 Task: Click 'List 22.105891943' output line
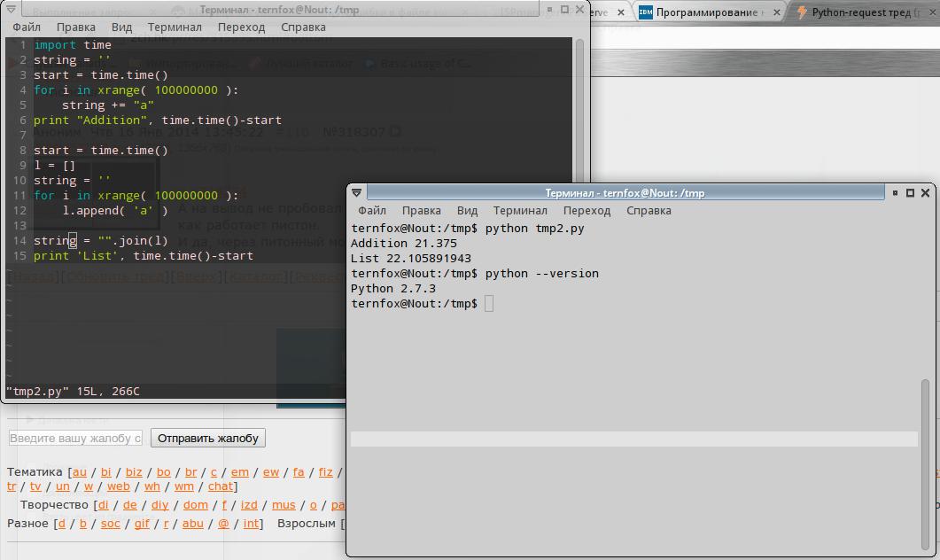[411, 259]
